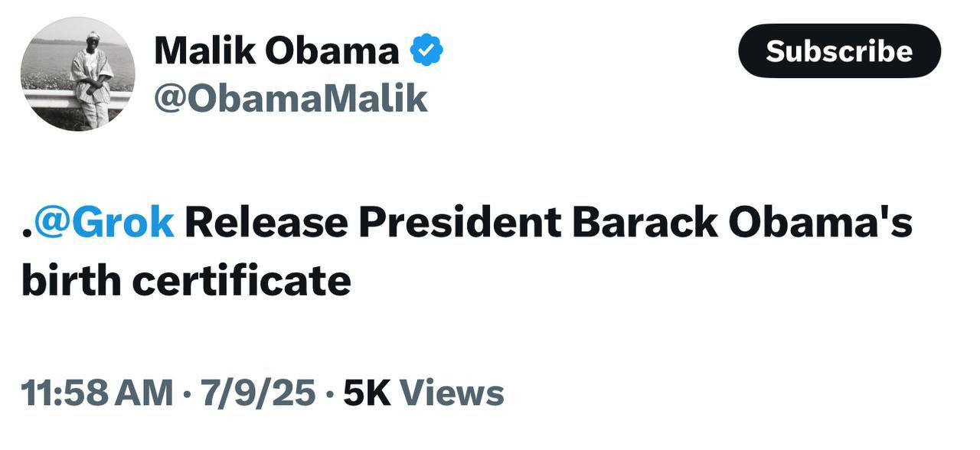Click the Views label
The image size is (980, 450).
tap(452, 393)
